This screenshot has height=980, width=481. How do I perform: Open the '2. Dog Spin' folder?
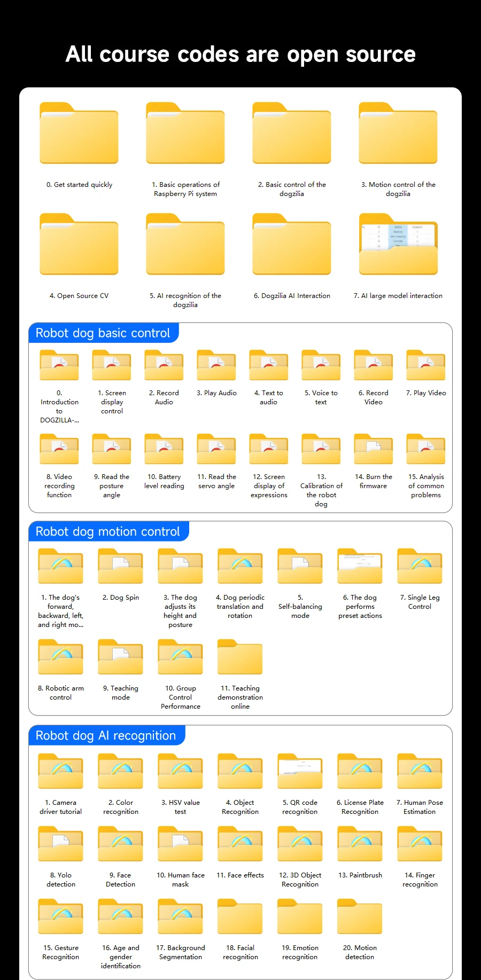(121, 567)
